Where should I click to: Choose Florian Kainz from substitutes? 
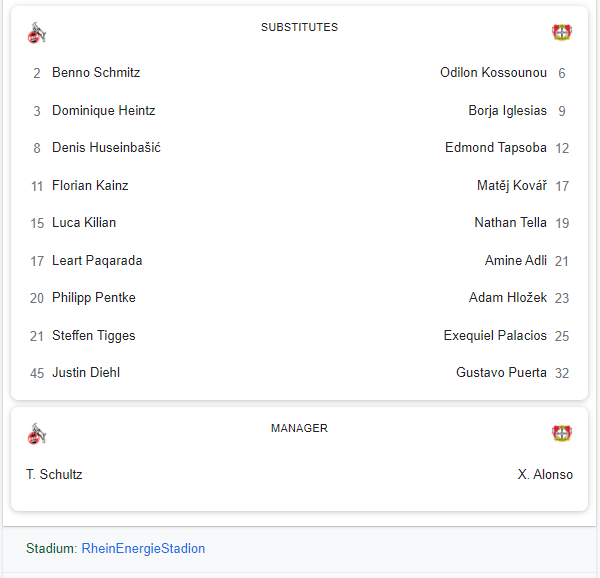90,185
